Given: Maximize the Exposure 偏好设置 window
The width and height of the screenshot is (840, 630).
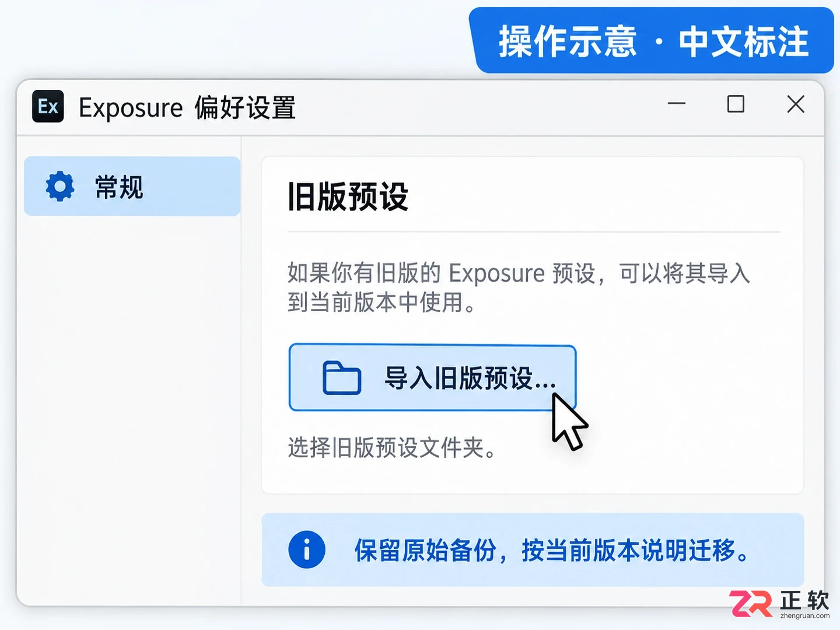Looking at the screenshot, I should (736, 104).
